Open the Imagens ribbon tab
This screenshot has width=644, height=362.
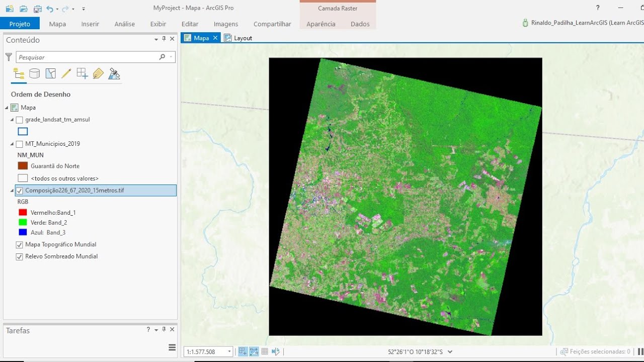[226, 24]
